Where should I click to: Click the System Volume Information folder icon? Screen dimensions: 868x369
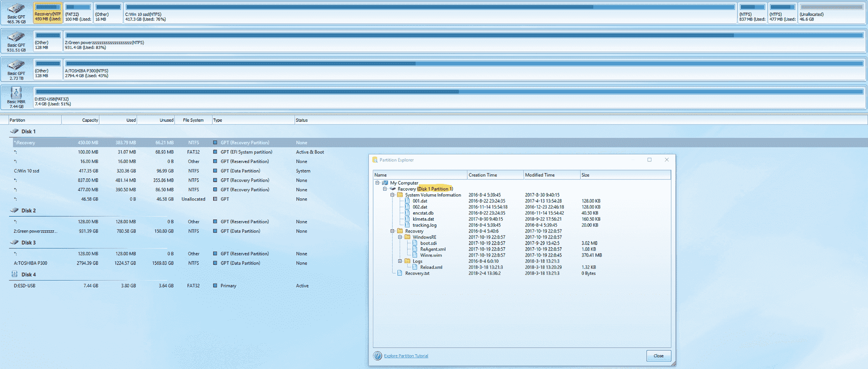[x=400, y=195]
